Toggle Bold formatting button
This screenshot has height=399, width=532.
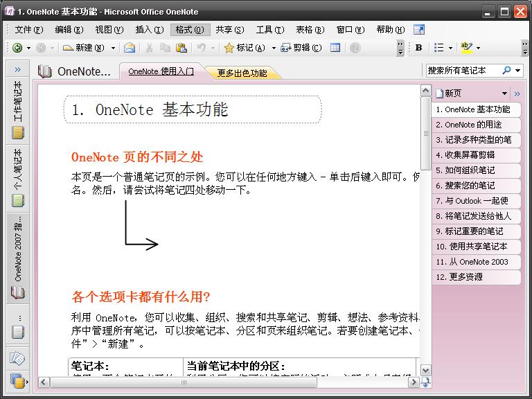point(418,48)
